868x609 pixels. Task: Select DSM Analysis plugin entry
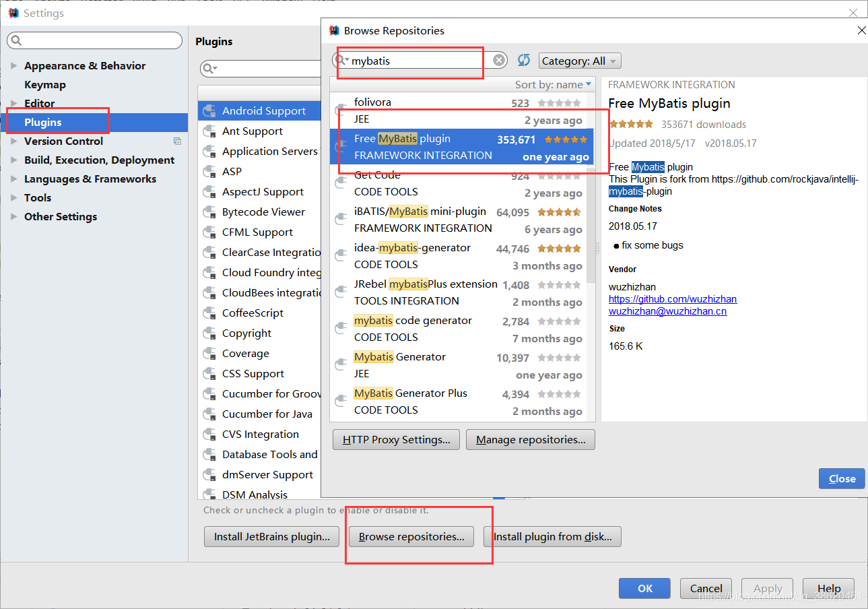pyautogui.click(x=259, y=494)
